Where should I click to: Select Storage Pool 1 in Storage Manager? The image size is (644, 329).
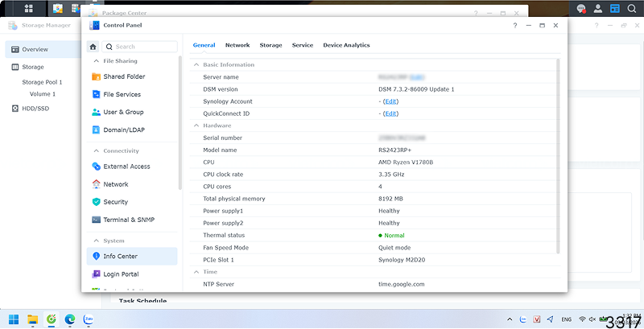[43, 82]
